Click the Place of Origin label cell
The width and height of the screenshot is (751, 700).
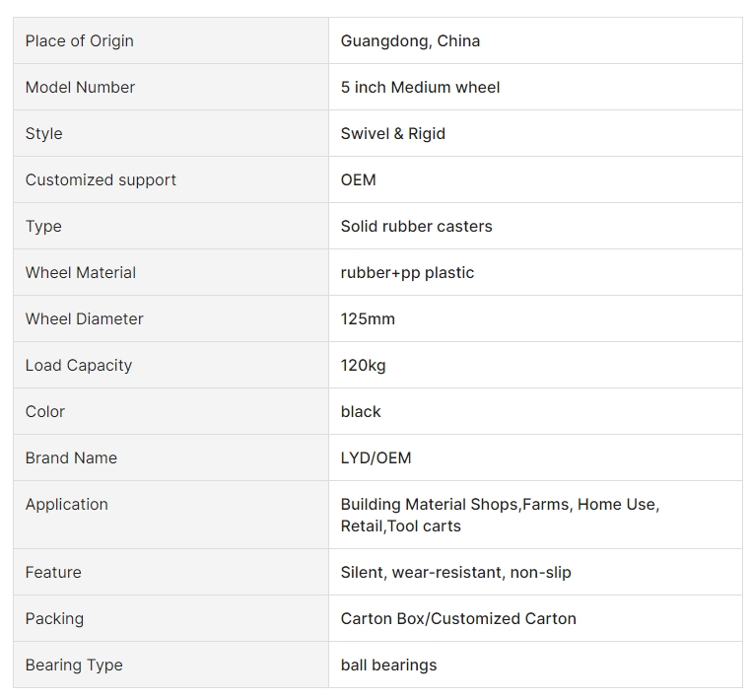tap(171, 40)
